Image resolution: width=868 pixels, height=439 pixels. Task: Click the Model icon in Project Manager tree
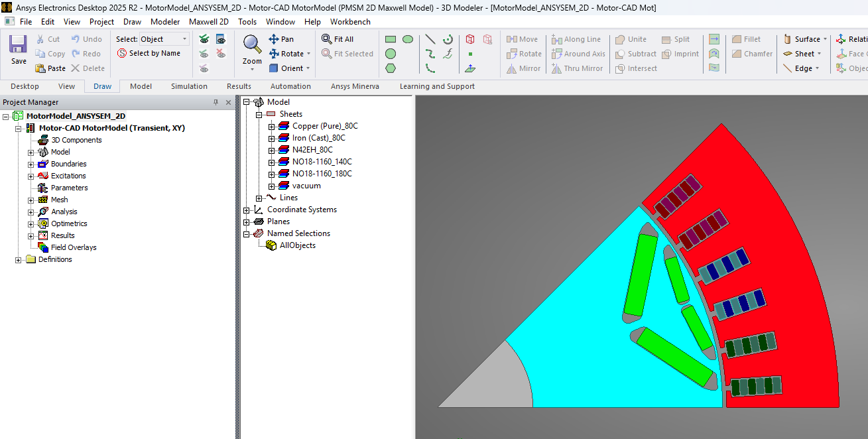tap(43, 152)
